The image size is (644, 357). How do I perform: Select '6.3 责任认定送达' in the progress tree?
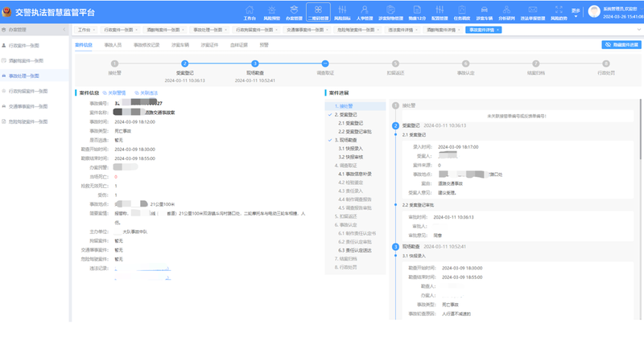[356, 250]
